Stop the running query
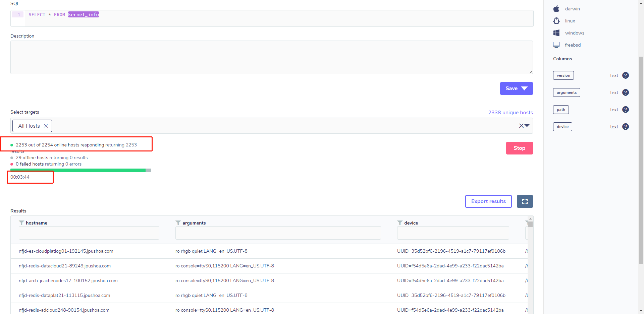The image size is (644, 314). [x=519, y=148]
